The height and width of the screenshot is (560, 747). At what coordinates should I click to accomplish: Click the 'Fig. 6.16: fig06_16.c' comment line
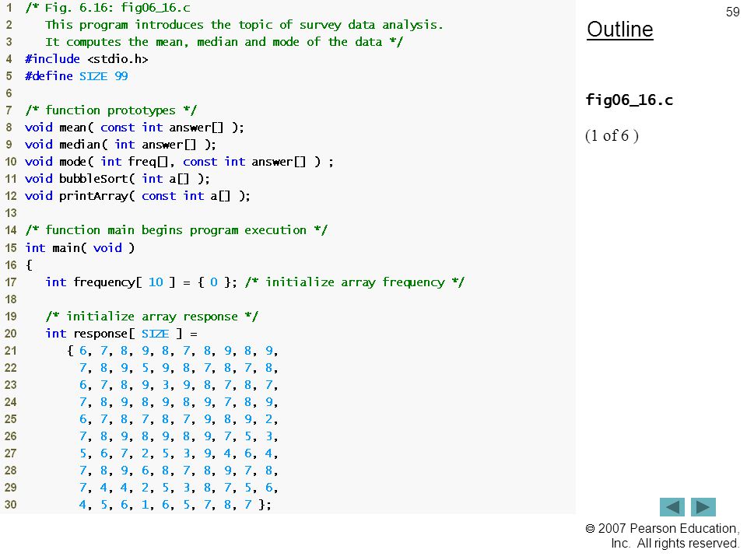pos(107,8)
